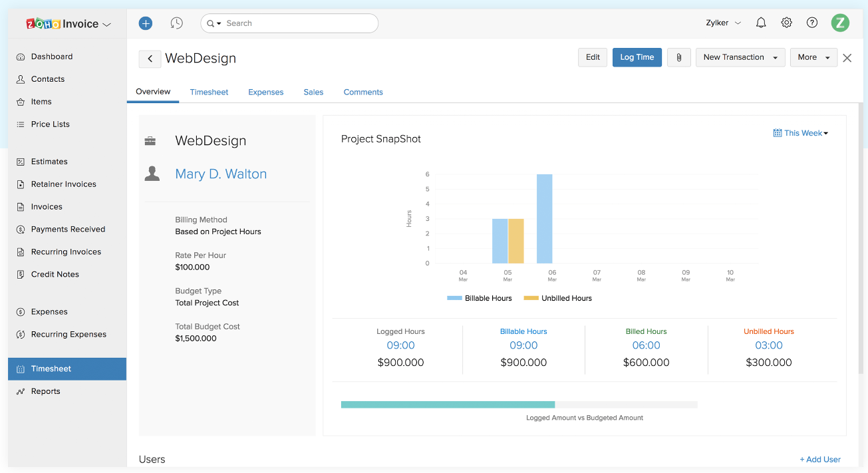Open Invoices from the sidebar
868x473 pixels.
(x=47, y=206)
